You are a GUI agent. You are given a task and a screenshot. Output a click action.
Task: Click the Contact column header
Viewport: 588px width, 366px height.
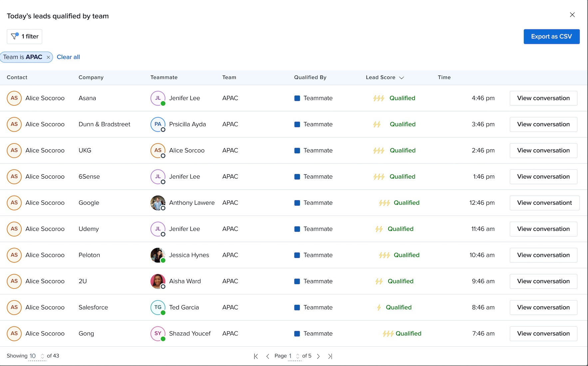[x=17, y=77]
